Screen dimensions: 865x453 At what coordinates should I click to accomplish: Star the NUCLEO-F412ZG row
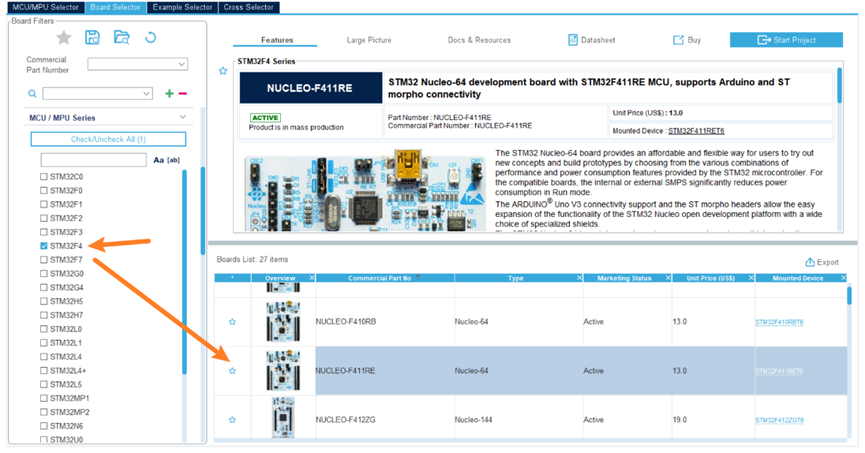(x=232, y=420)
